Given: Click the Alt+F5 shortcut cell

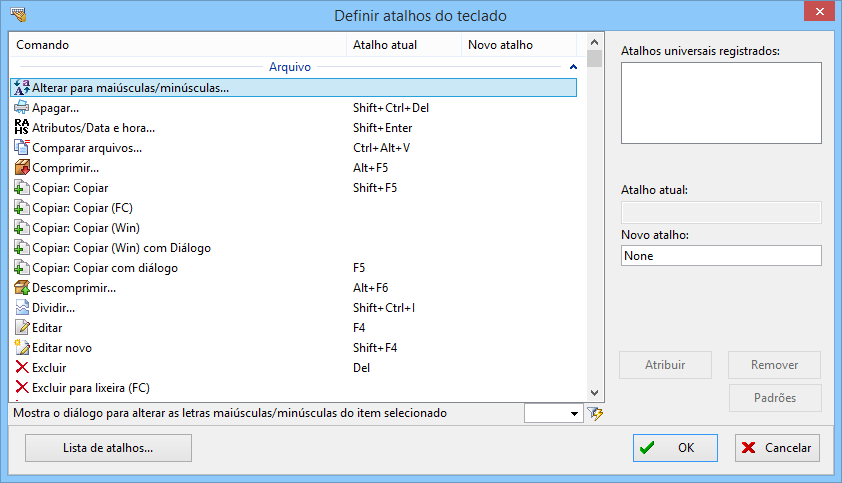Looking at the screenshot, I should coord(371,168).
